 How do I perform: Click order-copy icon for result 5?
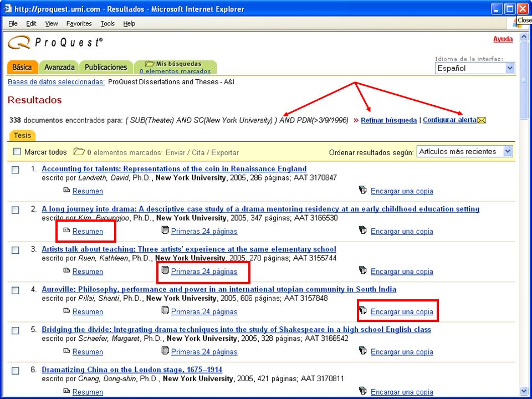tap(362, 351)
